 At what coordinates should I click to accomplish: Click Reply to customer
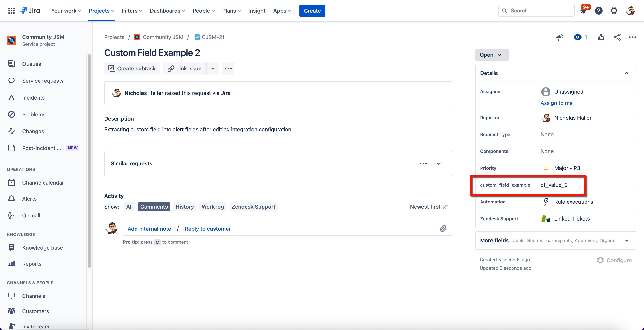[208, 229]
